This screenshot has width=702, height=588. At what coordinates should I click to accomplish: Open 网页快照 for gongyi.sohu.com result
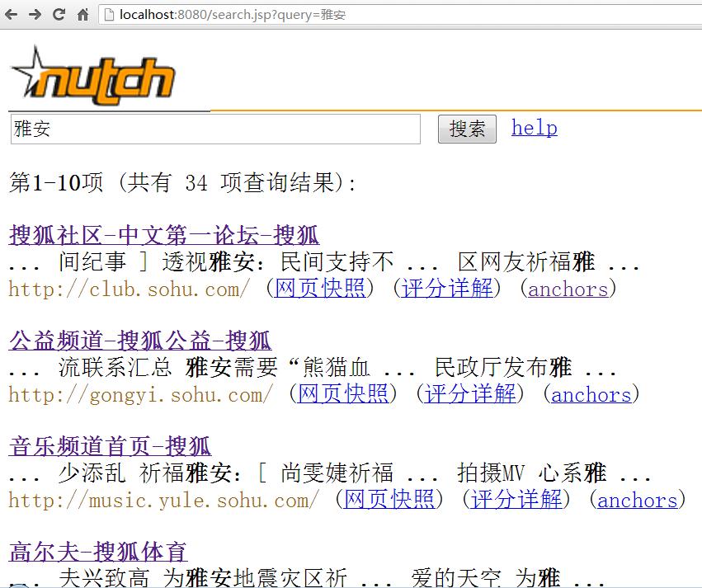[343, 393]
